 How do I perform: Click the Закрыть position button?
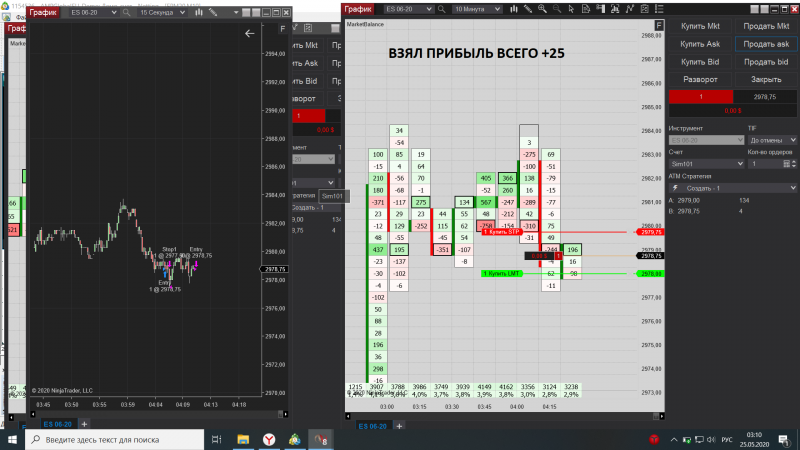pyautogui.click(x=766, y=80)
